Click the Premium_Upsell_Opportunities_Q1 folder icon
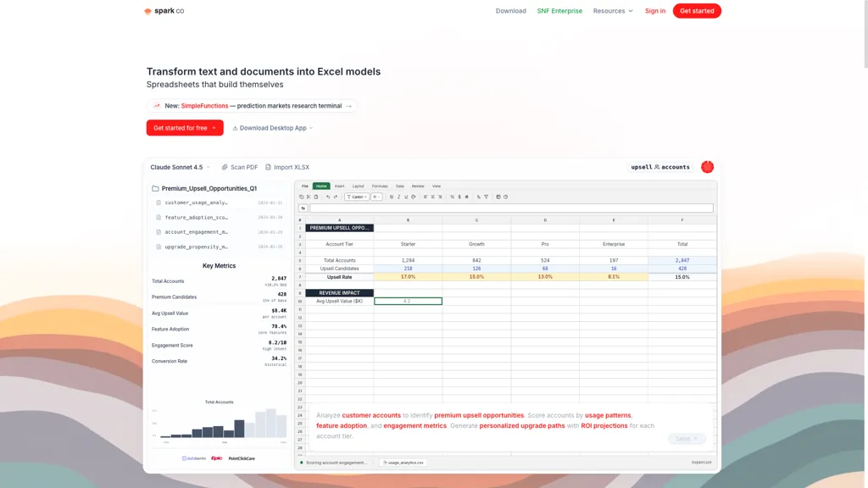This screenshot has height=488, width=868. click(156, 189)
